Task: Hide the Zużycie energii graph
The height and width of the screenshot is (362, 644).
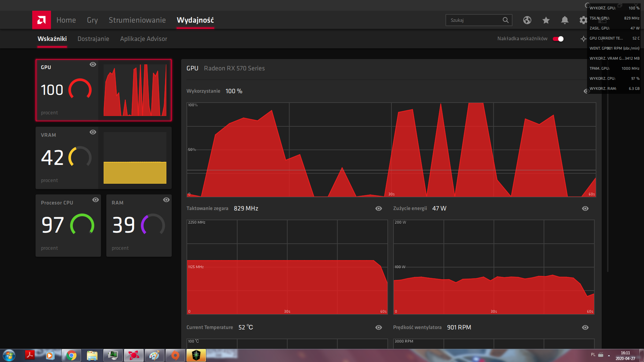Action: [585, 208]
